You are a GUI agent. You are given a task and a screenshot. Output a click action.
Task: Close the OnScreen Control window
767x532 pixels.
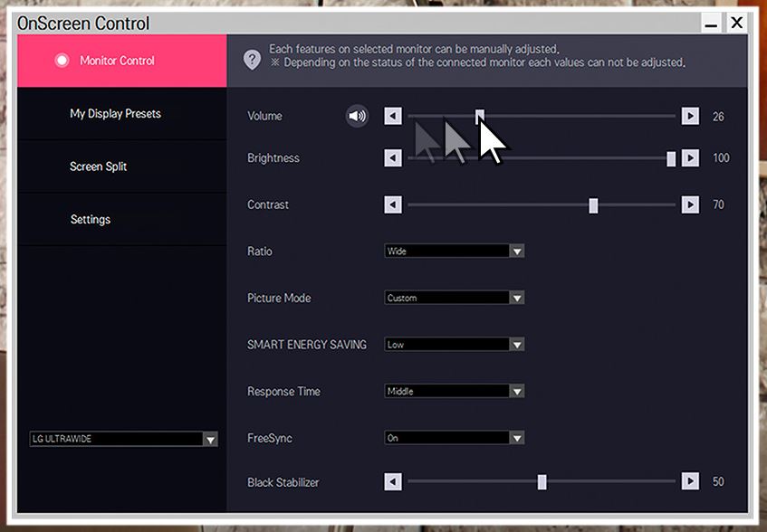tap(737, 23)
